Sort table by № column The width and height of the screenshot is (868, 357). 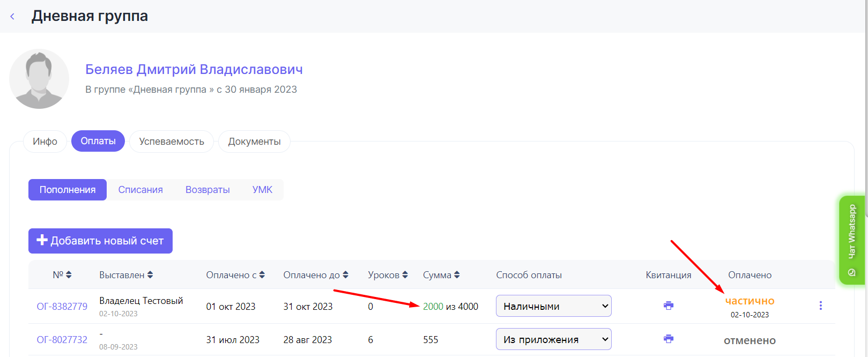69,275
